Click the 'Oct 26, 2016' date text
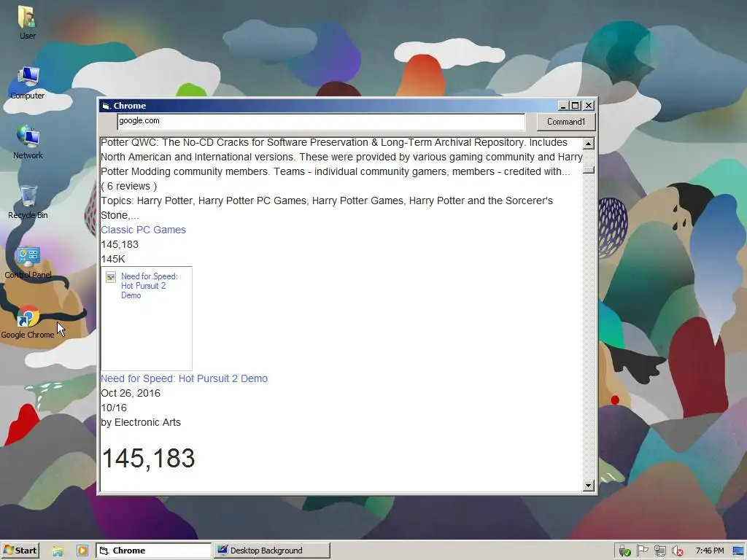The width and height of the screenshot is (747, 560). (x=131, y=393)
